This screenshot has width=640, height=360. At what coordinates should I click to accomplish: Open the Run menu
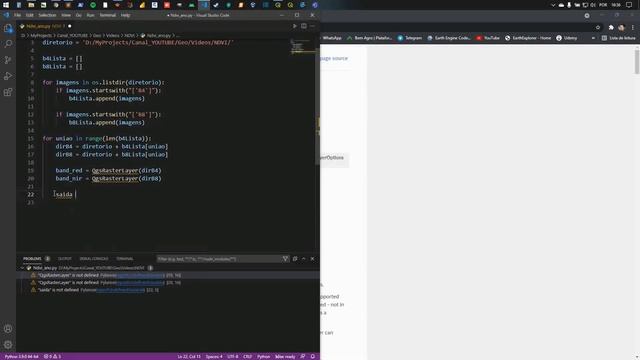point(90,15)
